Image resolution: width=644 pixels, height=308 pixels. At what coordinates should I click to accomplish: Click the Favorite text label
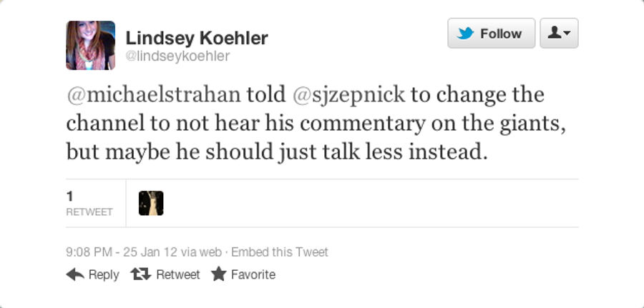(253, 274)
